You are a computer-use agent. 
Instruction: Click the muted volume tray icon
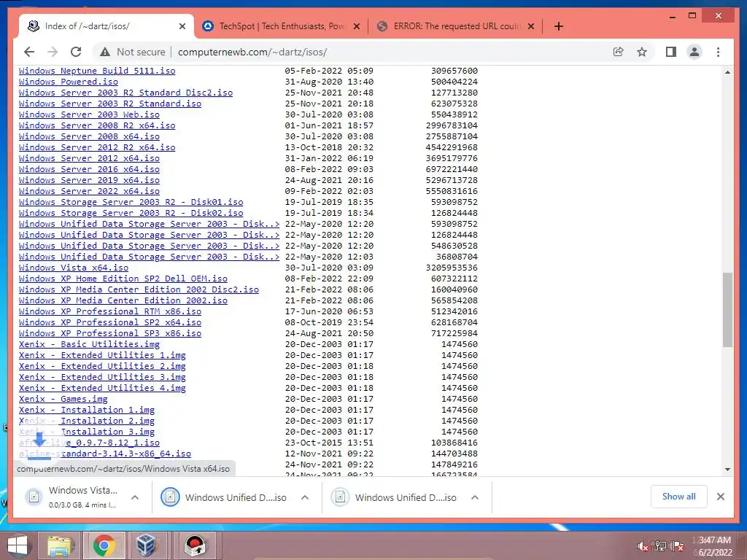[643, 546]
